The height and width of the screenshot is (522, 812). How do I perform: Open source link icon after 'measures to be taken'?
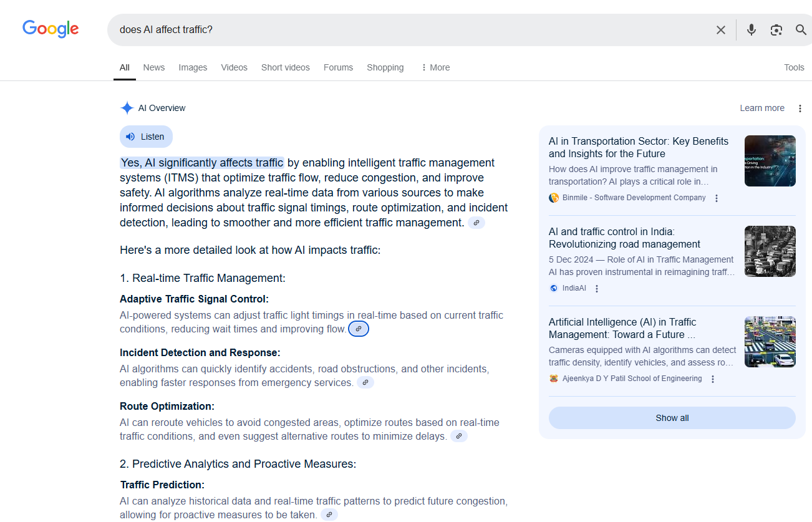(x=329, y=515)
